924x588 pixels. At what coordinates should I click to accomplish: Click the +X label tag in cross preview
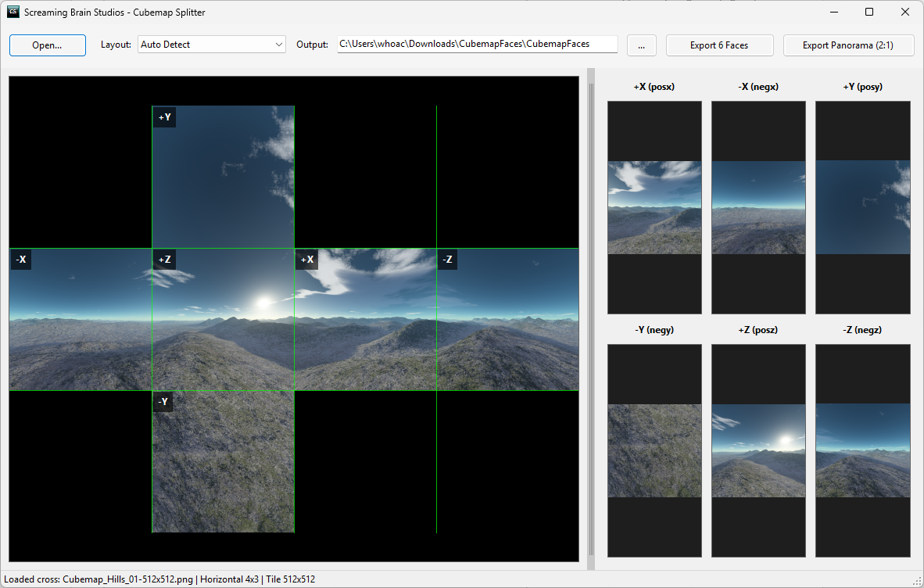coord(306,260)
